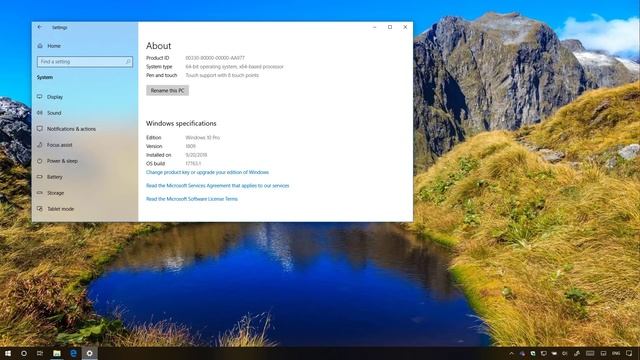Click the System type label
Image resolution: width=640 pixels, height=360 pixels.
159,67
